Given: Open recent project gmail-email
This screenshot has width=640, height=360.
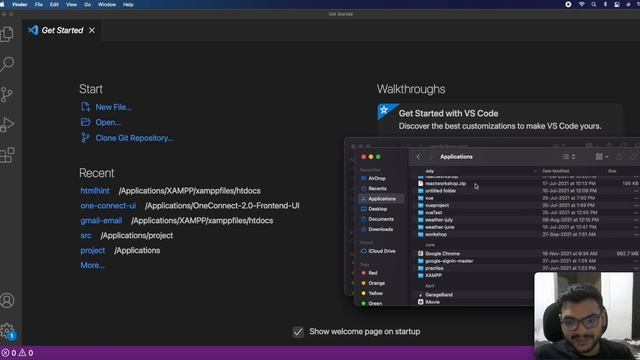Looking at the screenshot, I should click(x=101, y=220).
